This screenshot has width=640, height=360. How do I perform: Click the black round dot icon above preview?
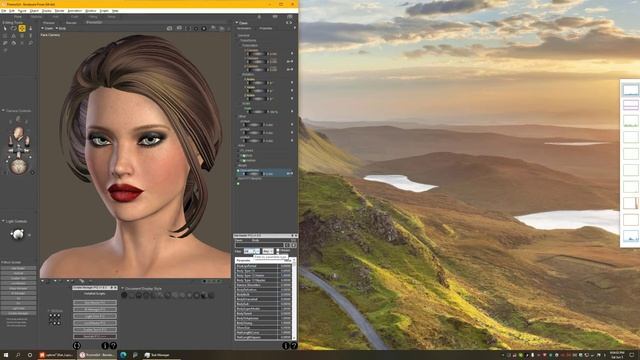[204, 28]
